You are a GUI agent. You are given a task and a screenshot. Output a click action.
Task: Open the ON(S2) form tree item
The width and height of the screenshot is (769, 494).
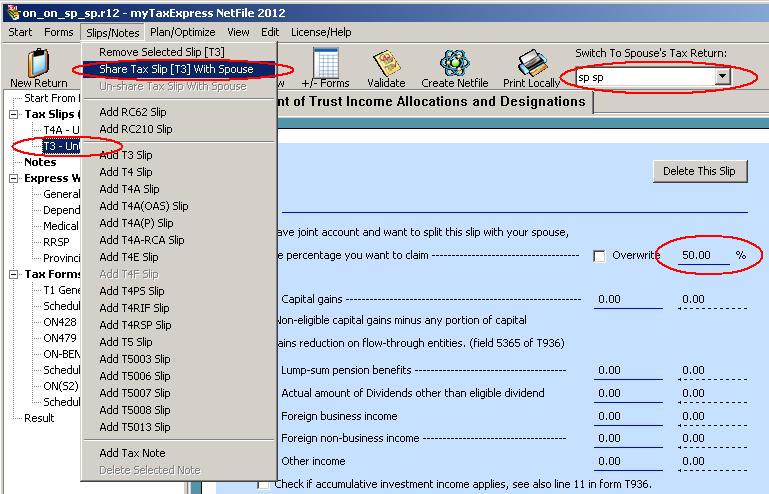click(x=61, y=386)
